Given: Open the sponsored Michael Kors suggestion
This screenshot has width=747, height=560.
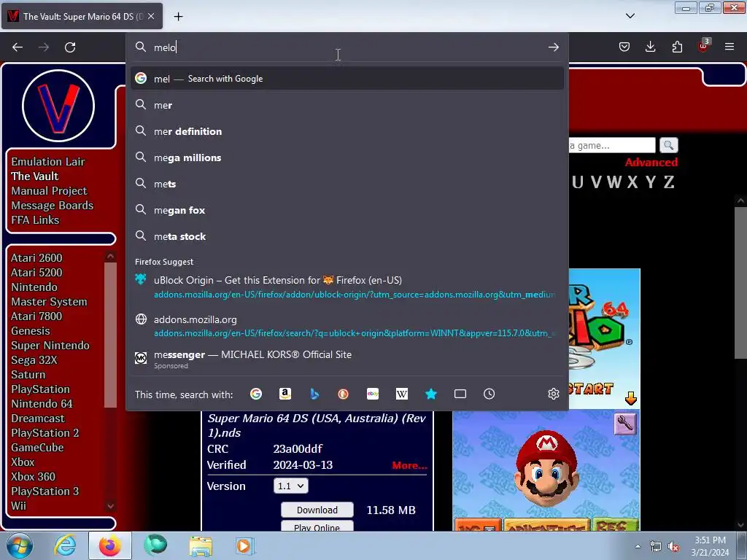Looking at the screenshot, I should [347, 359].
